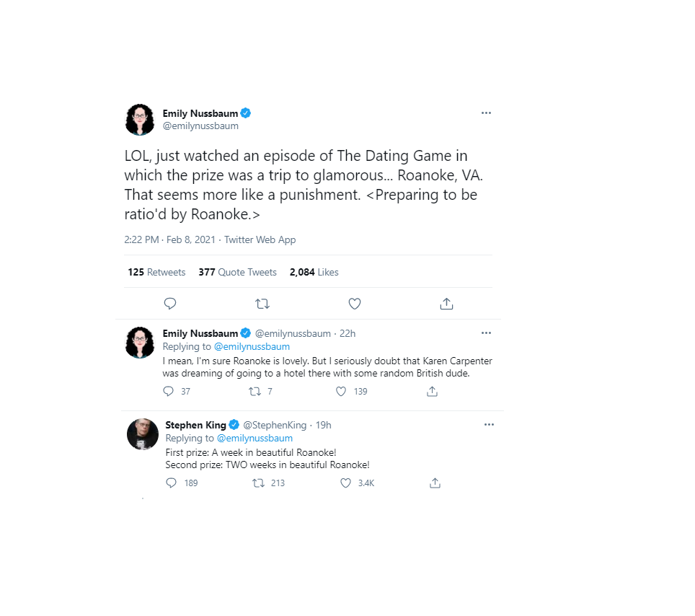Open more options on the main tweet
Screen dimensions: 695x616
(486, 113)
